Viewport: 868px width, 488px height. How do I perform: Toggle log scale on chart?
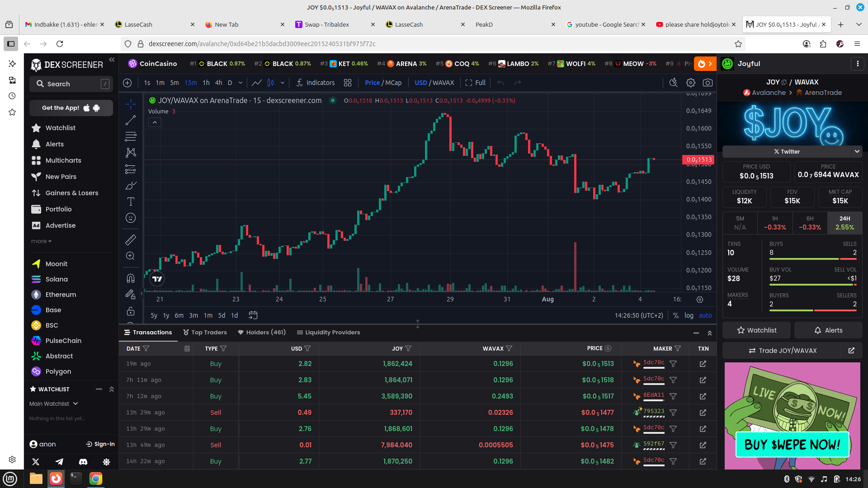(689, 315)
